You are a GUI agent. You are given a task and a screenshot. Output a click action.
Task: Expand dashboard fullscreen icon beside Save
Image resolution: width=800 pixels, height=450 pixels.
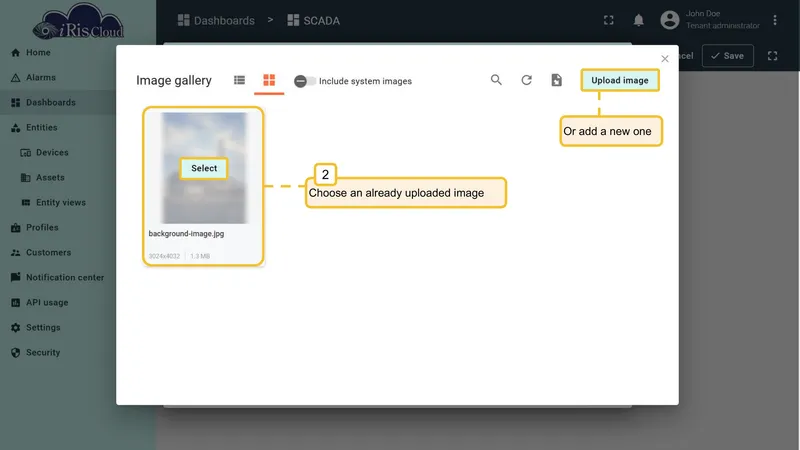(772, 56)
